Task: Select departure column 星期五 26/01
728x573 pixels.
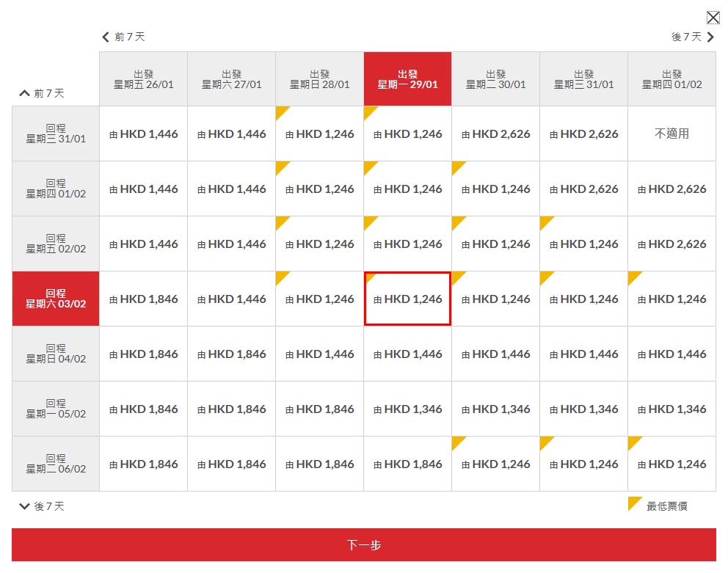Action: click(x=143, y=79)
